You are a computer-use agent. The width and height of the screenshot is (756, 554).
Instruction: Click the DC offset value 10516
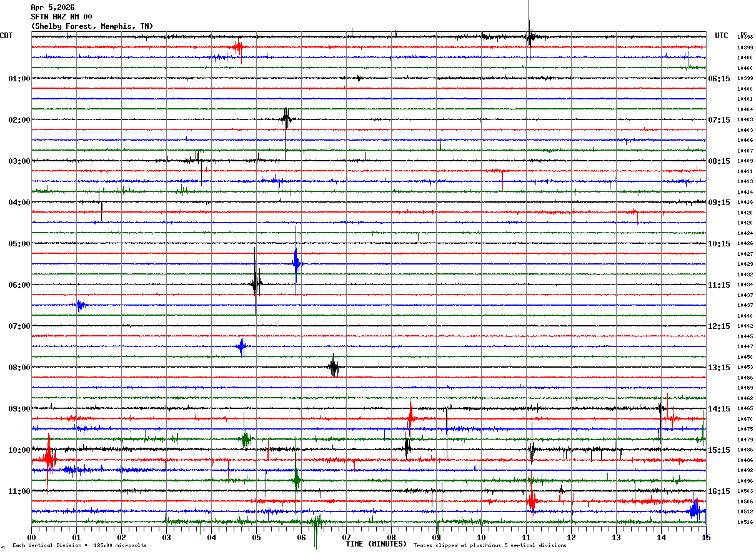click(745, 522)
